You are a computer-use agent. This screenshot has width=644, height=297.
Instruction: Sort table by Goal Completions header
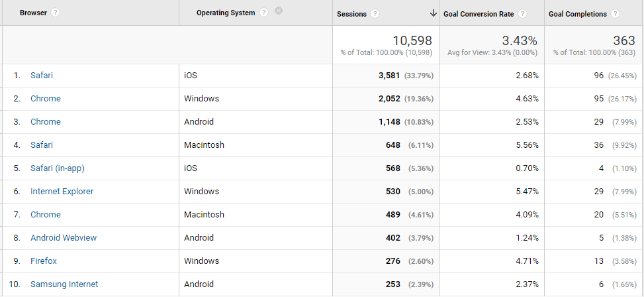tap(577, 13)
